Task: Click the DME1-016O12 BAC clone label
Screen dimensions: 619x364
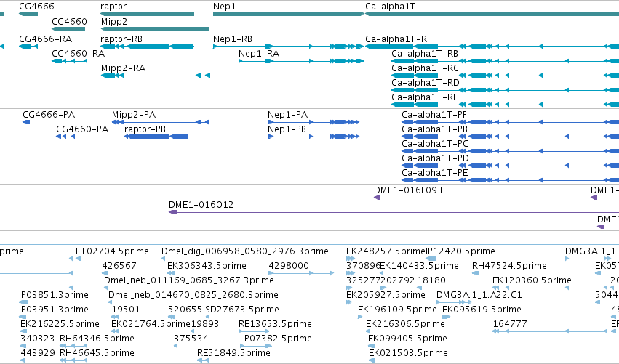Action: [201, 205]
